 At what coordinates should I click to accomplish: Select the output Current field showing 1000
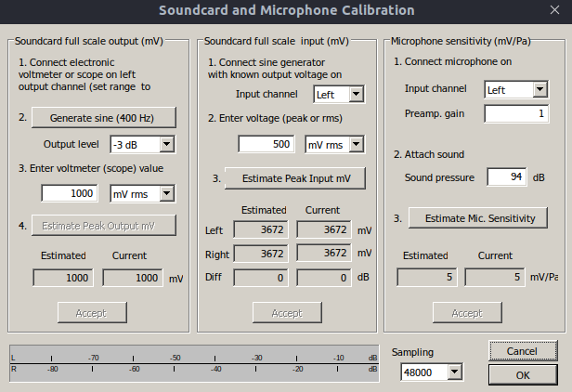(x=133, y=278)
